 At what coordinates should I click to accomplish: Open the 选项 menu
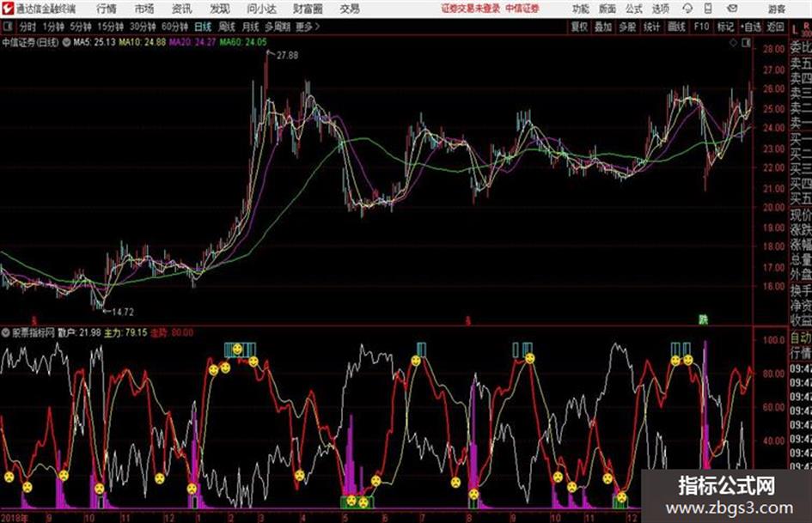click(660, 9)
